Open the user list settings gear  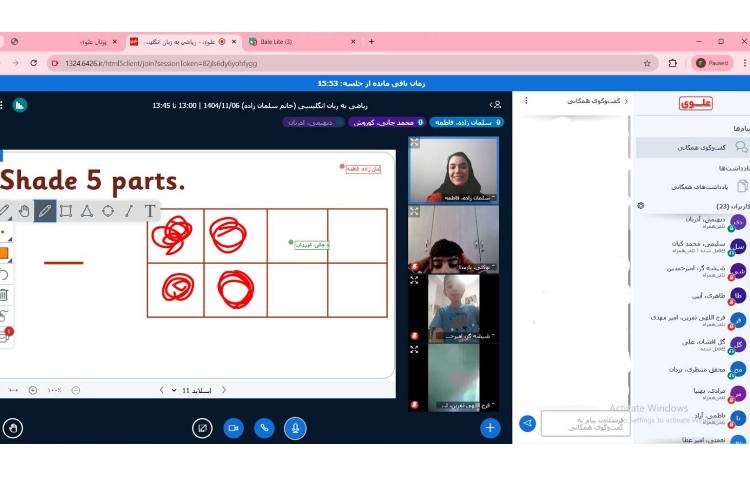(641, 205)
